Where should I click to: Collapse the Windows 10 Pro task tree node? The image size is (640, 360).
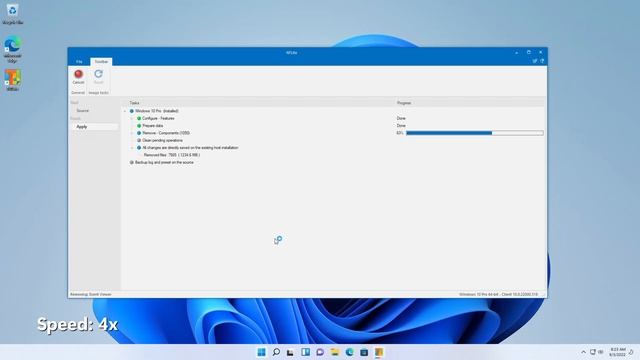[x=125, y=111]
